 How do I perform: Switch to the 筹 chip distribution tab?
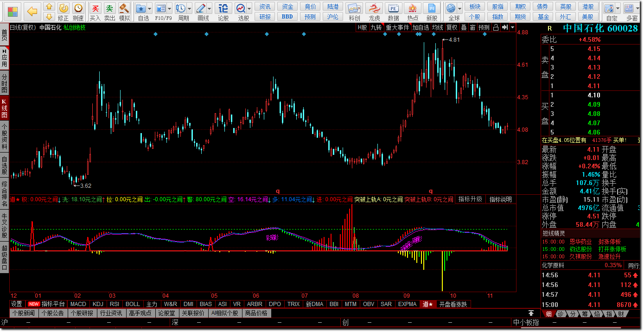tap(585, 314)
